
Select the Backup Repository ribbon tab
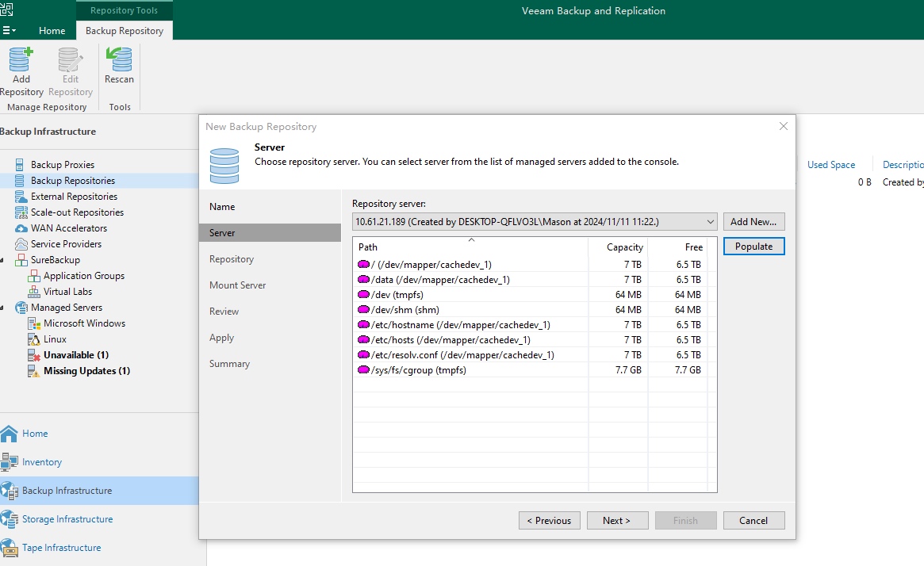125,31
